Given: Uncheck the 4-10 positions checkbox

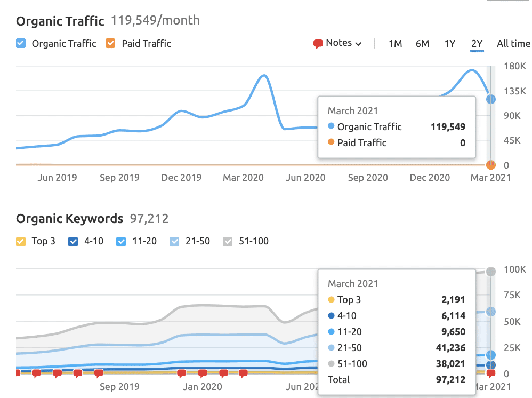Looking at the screenshot, I should (x=74, y=241).
